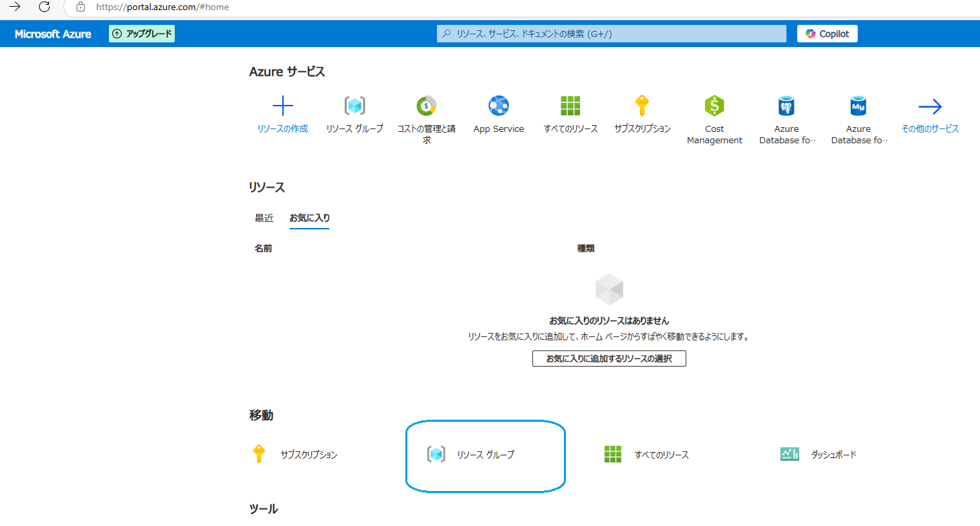
Task: Click the アップグレード button
Action: (142, 34)
